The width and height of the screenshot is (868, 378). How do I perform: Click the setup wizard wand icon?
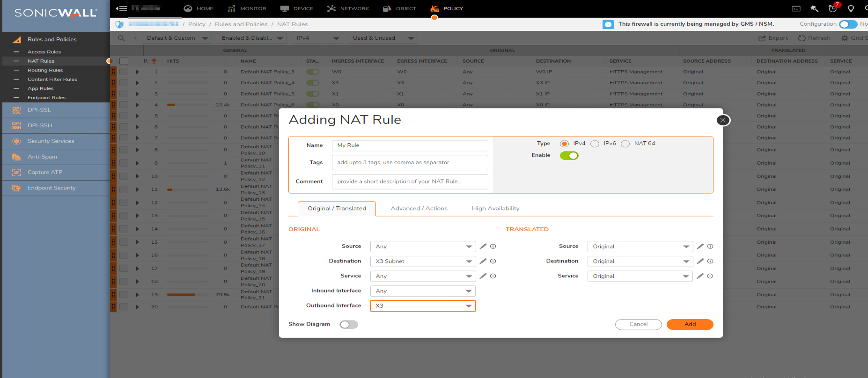814,8
